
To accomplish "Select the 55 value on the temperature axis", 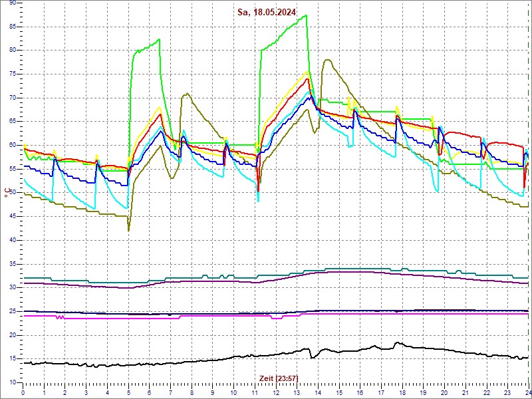I will (x=12, y=169).
